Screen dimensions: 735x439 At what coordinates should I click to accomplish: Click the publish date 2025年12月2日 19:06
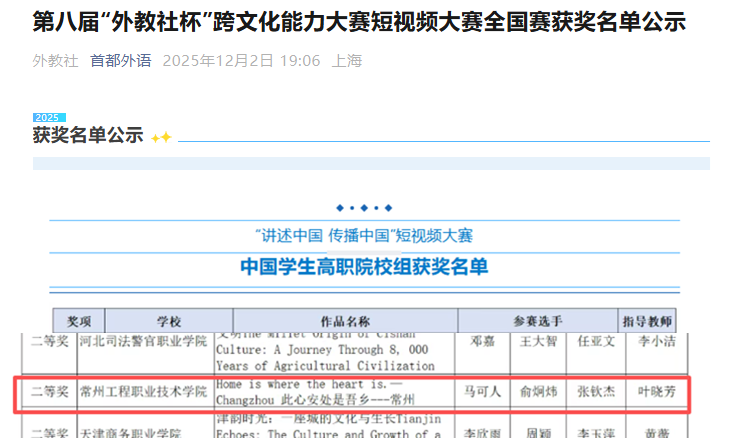click(x=241, y=61)
